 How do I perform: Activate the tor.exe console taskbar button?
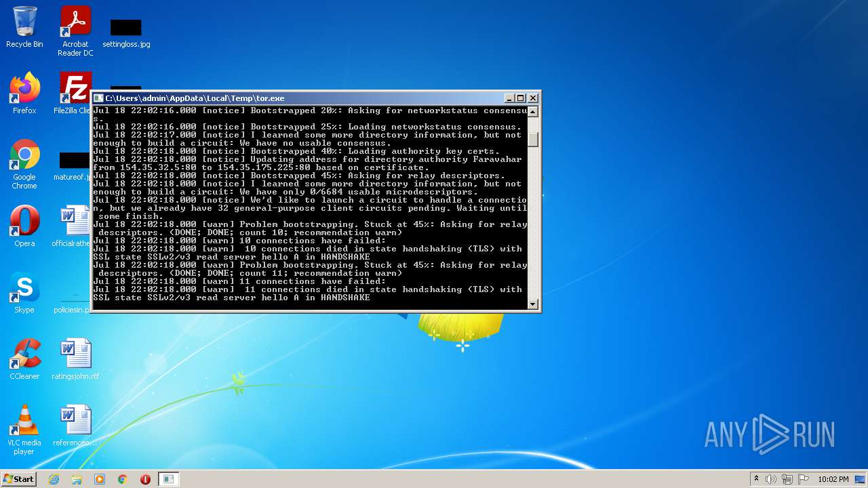click(168, 479)
